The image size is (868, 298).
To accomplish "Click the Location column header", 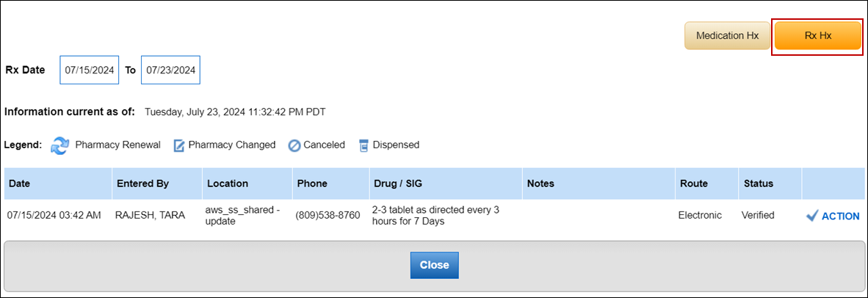I will pyautogui.click(x=228, y=183).
